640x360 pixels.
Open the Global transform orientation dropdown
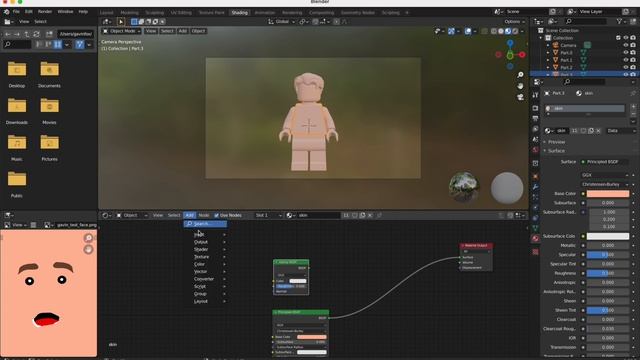pos(282,22)
